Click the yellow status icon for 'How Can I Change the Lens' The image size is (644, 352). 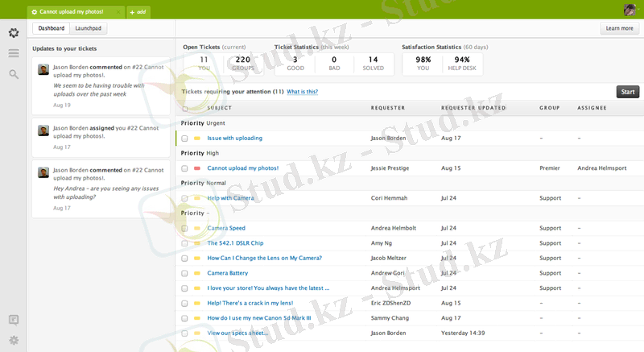[x=197, y=259]
